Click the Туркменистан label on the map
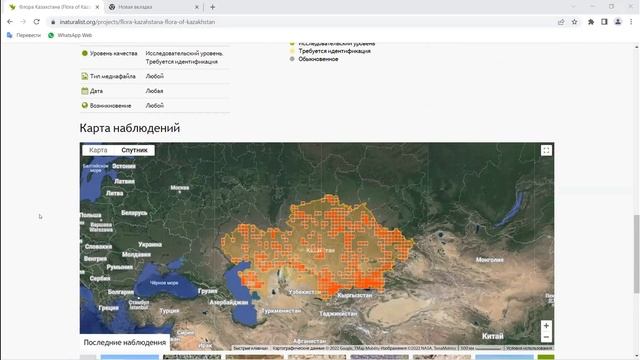Image resolution: width=640 pixels, height=360 pixels. (x=281, y=311)
